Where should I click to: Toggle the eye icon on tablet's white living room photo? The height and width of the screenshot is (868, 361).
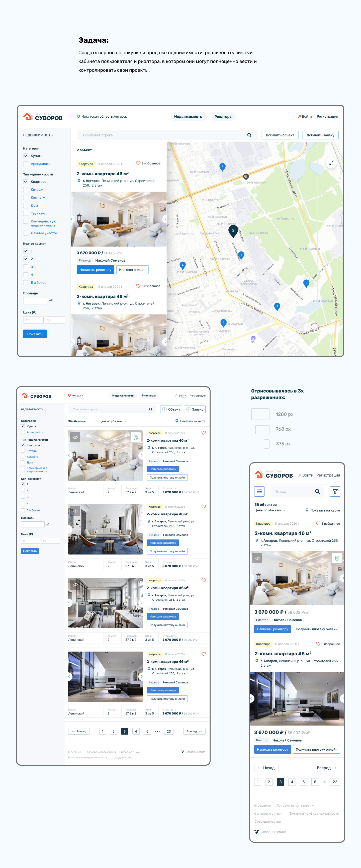click(75, 437)
